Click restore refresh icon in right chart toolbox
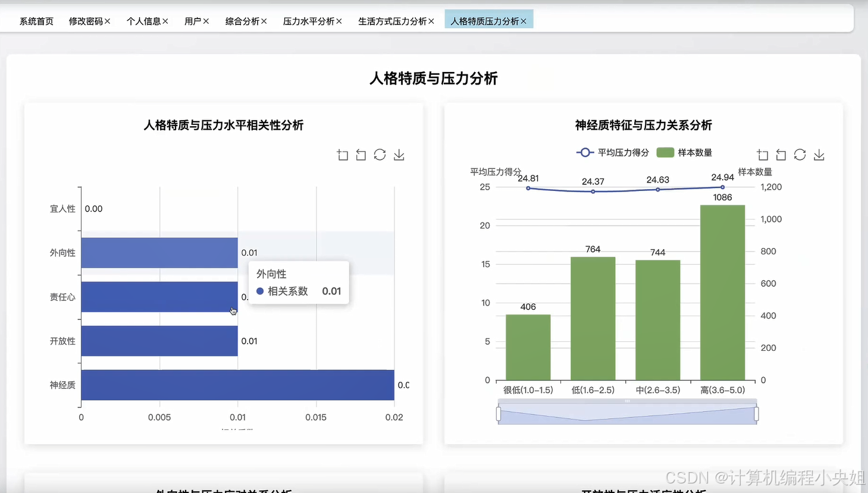Image resolution: width=868 pixels, height=493 pixels. pos(800,155)
